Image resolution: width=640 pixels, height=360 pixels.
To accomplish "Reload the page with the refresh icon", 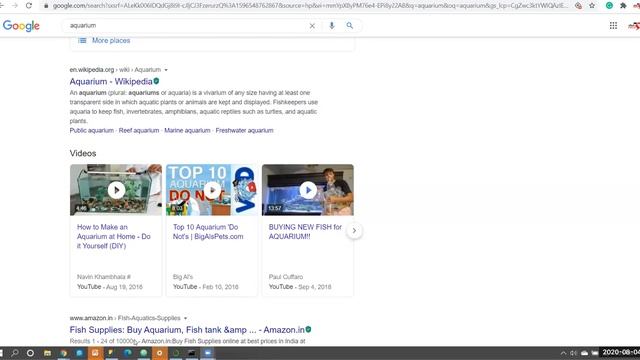I will click(29, 6).
